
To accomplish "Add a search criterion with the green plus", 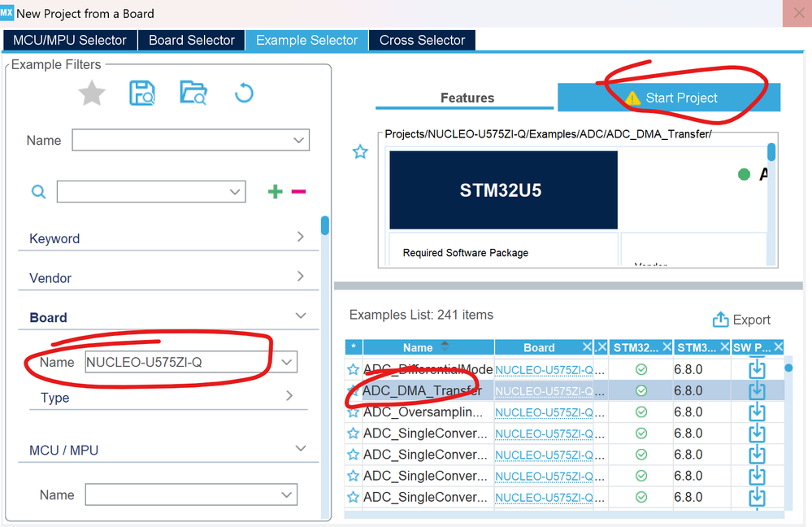I will 275,192.
